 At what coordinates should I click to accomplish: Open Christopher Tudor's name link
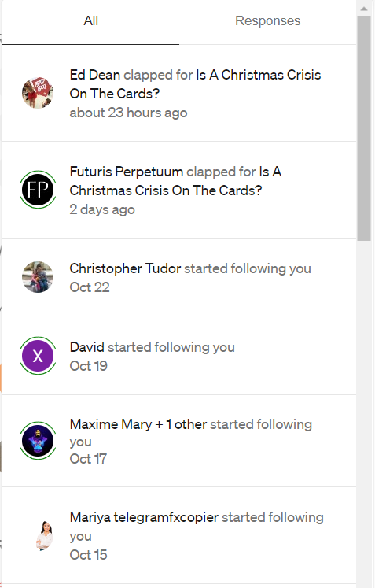[x=125, y=268]
